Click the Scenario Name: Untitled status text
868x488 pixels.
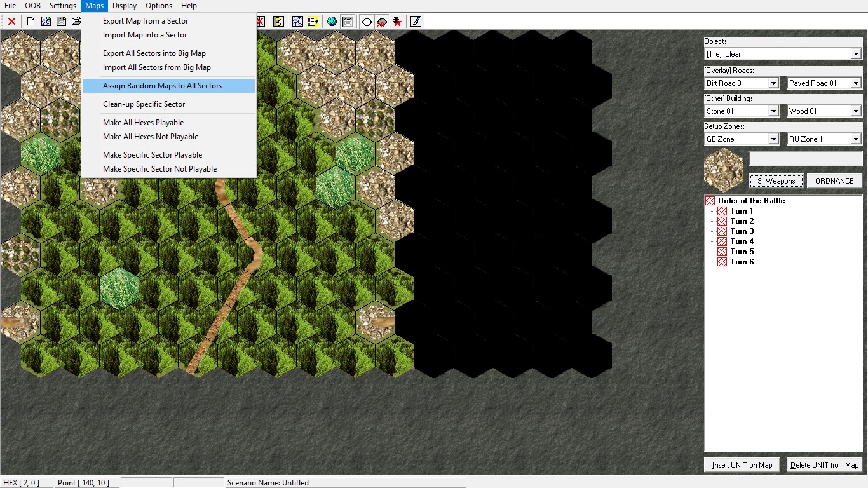pyautogui.click(x=268, y=483)
